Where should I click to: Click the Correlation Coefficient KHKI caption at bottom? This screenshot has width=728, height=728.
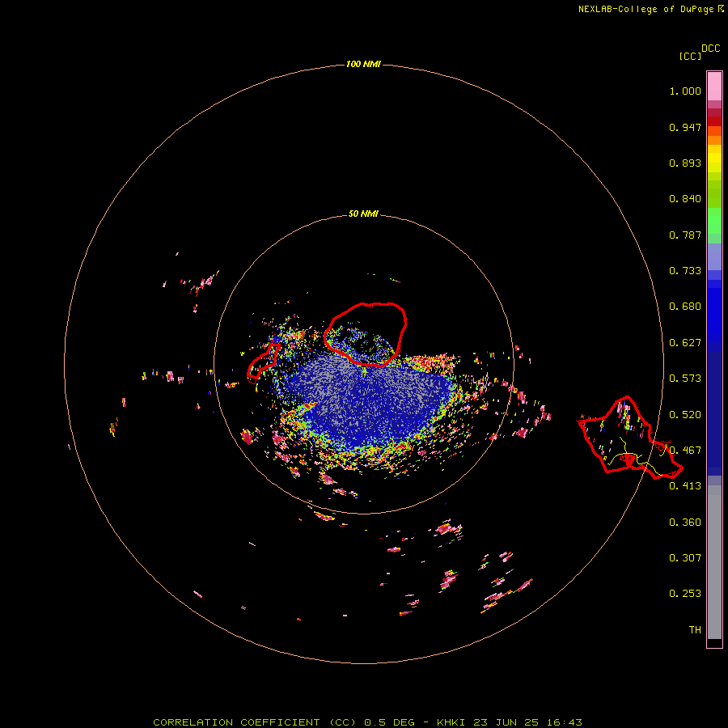(x=367, y=722)
